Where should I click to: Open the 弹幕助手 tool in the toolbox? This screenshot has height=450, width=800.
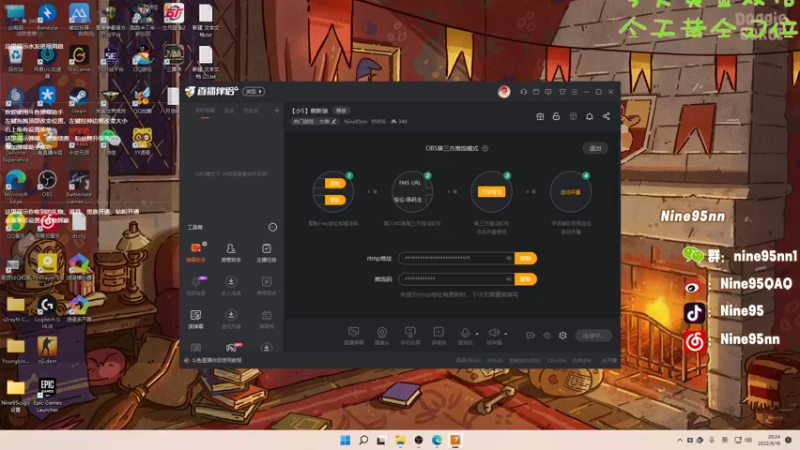[196, 252]
